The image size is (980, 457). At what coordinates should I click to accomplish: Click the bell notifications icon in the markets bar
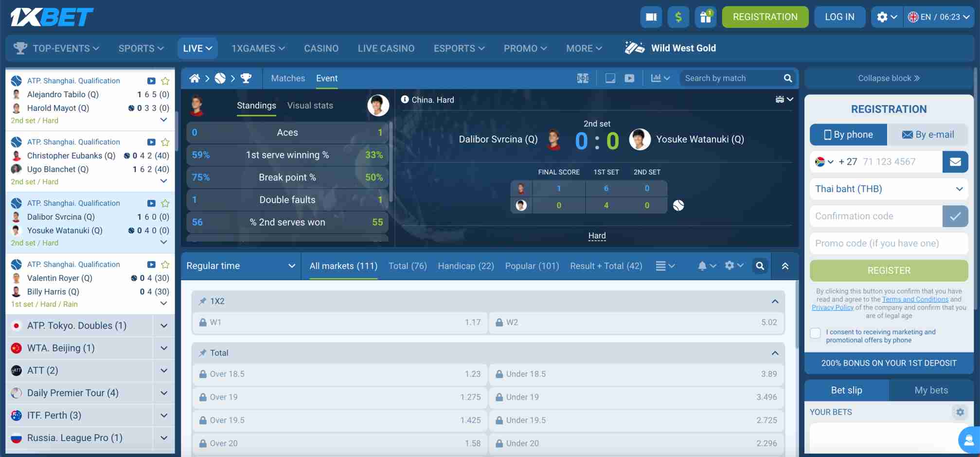(x=703, y=266)
